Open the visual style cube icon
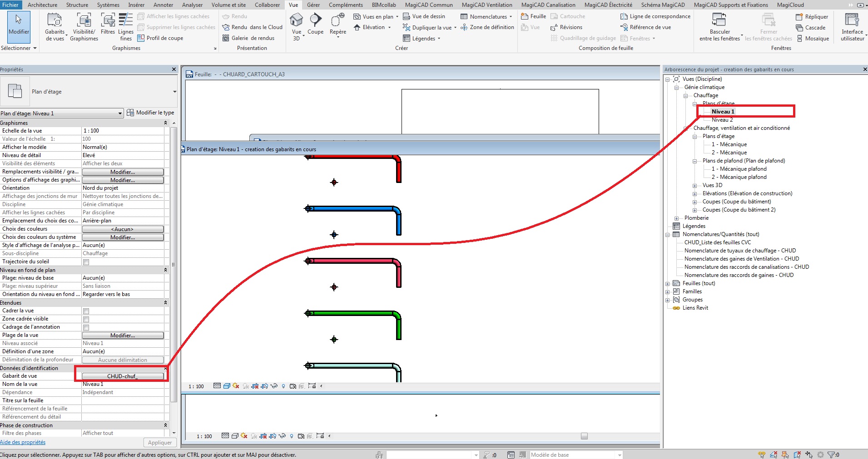 point(227,386)
